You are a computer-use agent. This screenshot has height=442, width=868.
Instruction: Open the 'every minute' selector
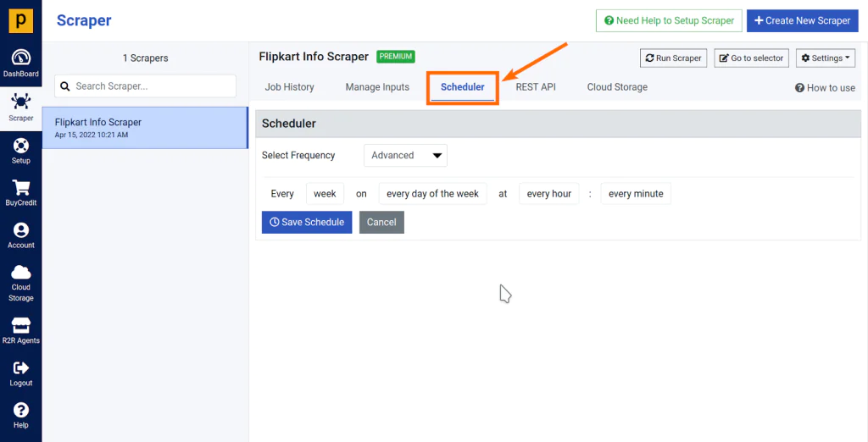pos(636,194)
